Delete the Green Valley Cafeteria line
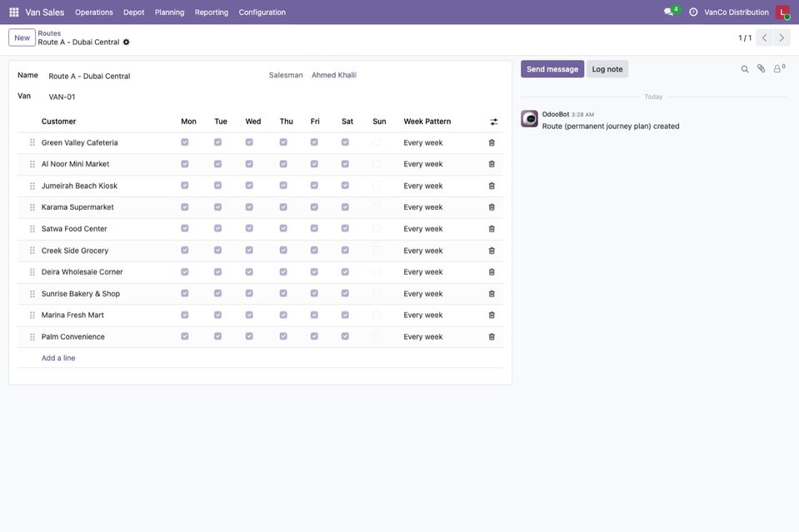The image size is (799, 532). 492,143
